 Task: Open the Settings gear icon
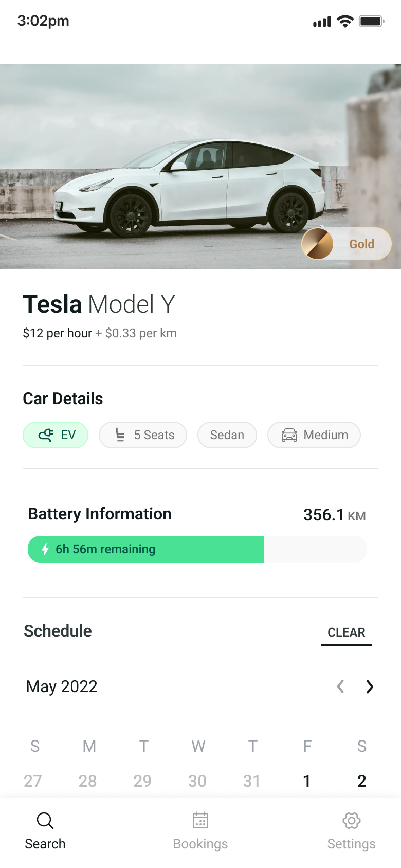click(352, 820)
